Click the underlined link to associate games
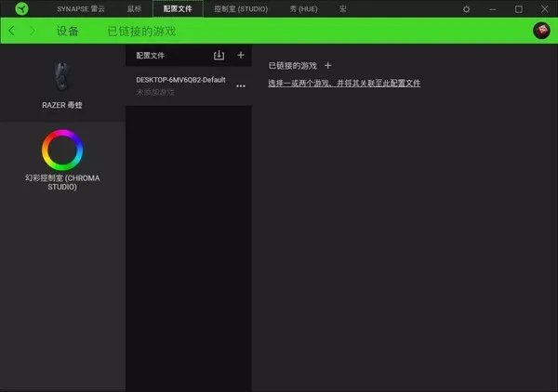This screenshot has width=558, height=392. pos(344,84)
